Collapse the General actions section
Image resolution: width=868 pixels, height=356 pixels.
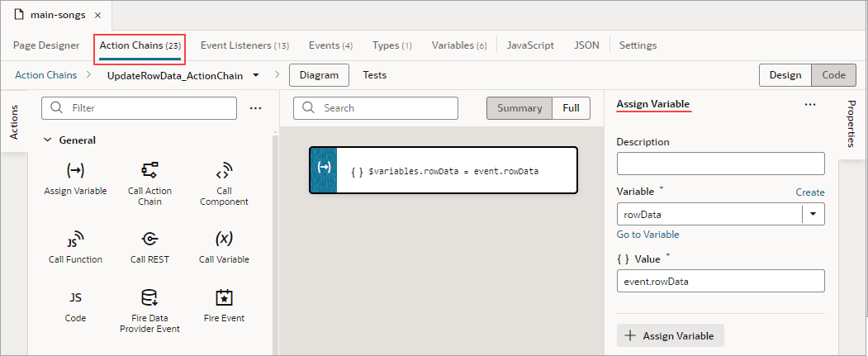point(47,140)
